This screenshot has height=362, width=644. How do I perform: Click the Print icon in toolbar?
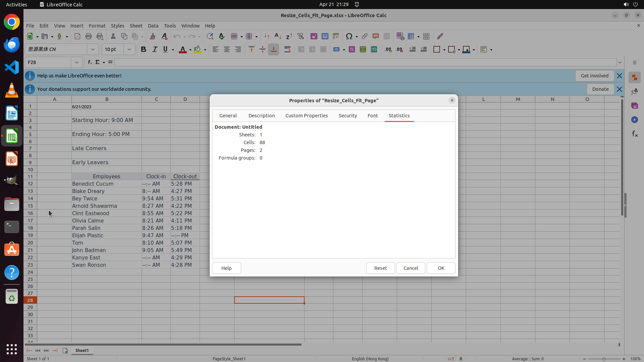[89, 36]
